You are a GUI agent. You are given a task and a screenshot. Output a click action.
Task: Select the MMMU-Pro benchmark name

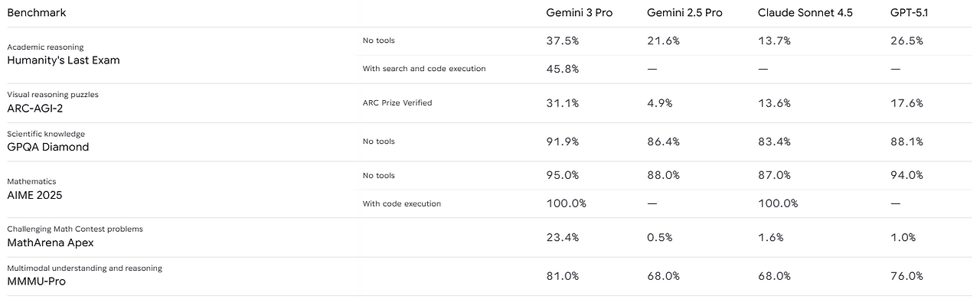coord(38,281)
